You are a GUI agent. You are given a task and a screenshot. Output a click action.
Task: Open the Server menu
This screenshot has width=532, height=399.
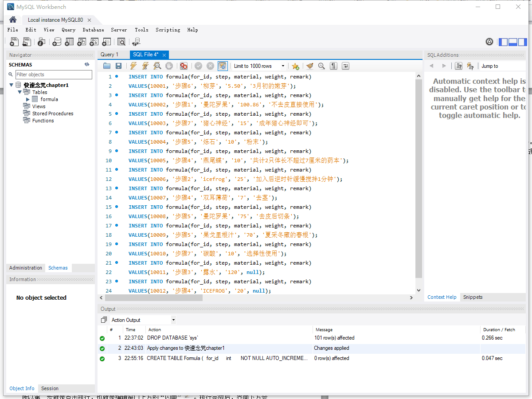point(119,30)
